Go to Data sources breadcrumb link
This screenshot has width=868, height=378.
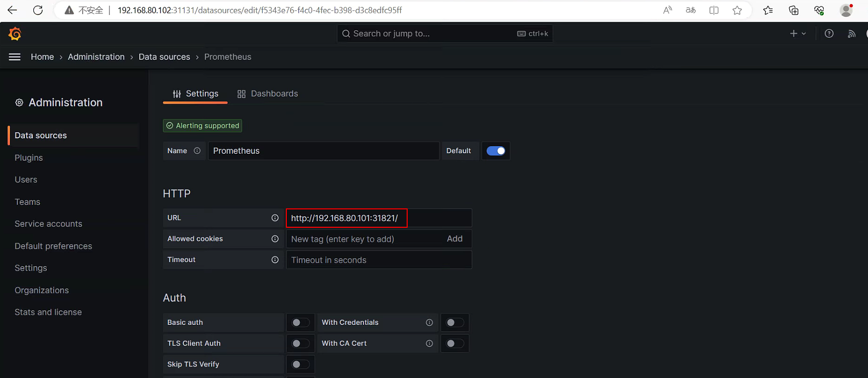point(164,57)
